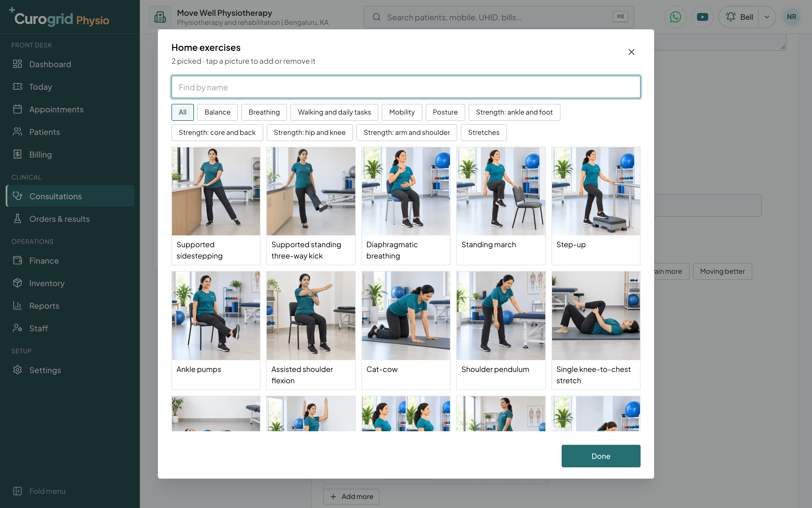Open Today in the sidebar
Viewport: 812px width, 508px height.
70,87
